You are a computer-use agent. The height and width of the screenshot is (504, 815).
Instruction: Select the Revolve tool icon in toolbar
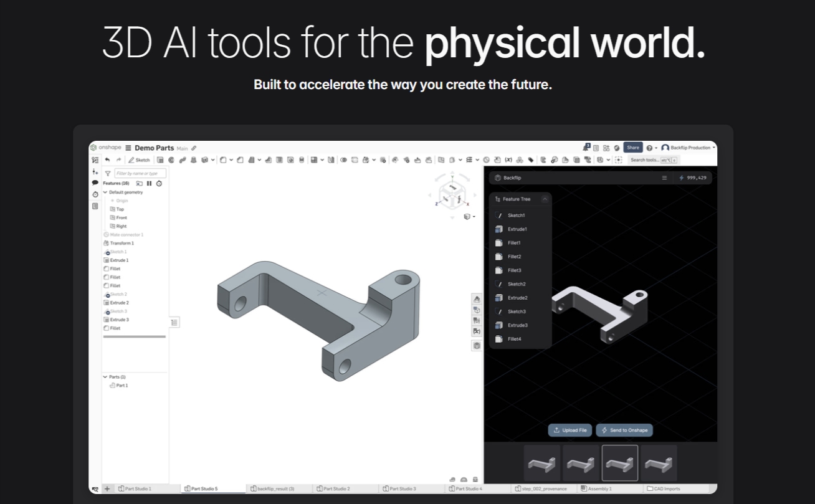pos(171,160)
